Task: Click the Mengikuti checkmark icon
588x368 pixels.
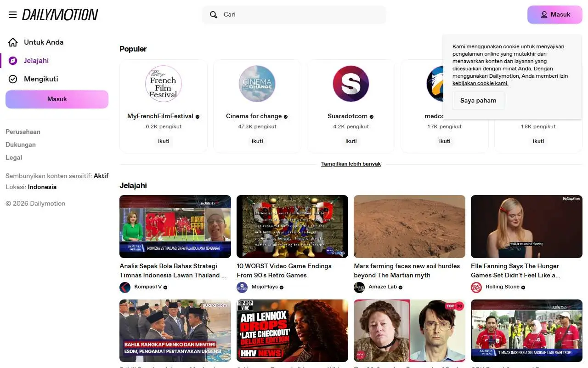Action: coord(13,79)
